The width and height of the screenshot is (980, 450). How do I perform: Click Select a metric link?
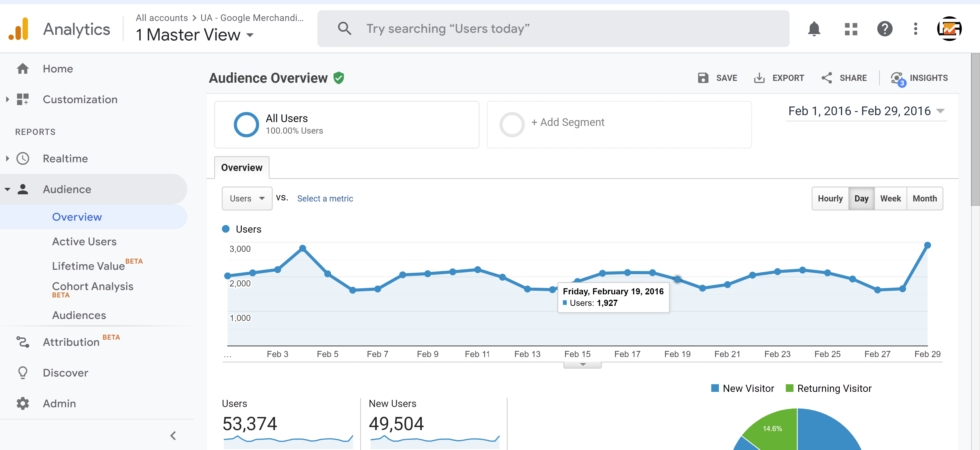coord(325,198)
